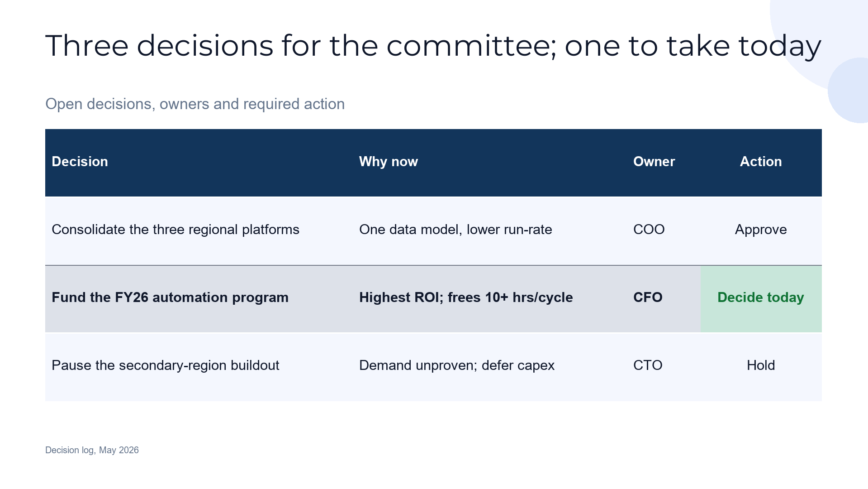The width and height of the screenshot is (868, 489).
Task: Select the COO owner cell
Action: pyautogui.click(x=664, y=231)
